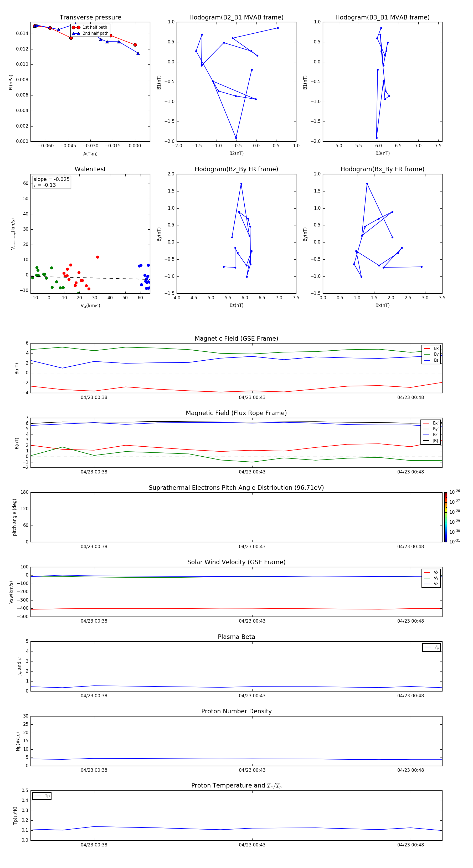The image size is (473, 868).
Task: Click the Bx legend entry in GSE magnetic field
Action: click(x=431, y=349)
